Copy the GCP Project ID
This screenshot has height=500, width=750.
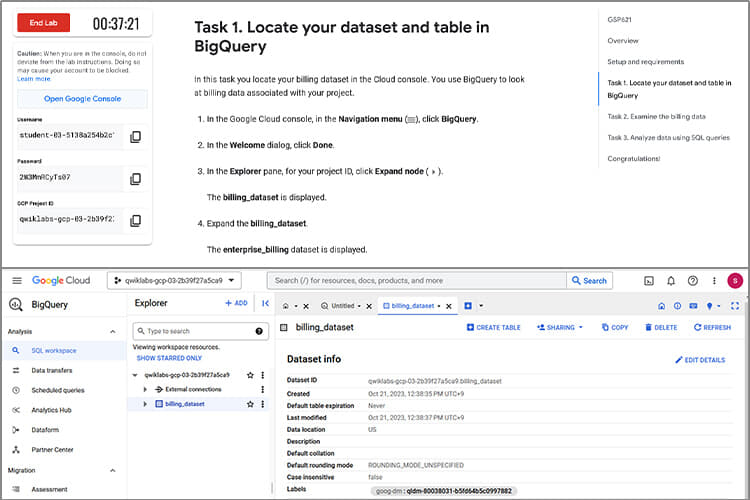[135, 220]
